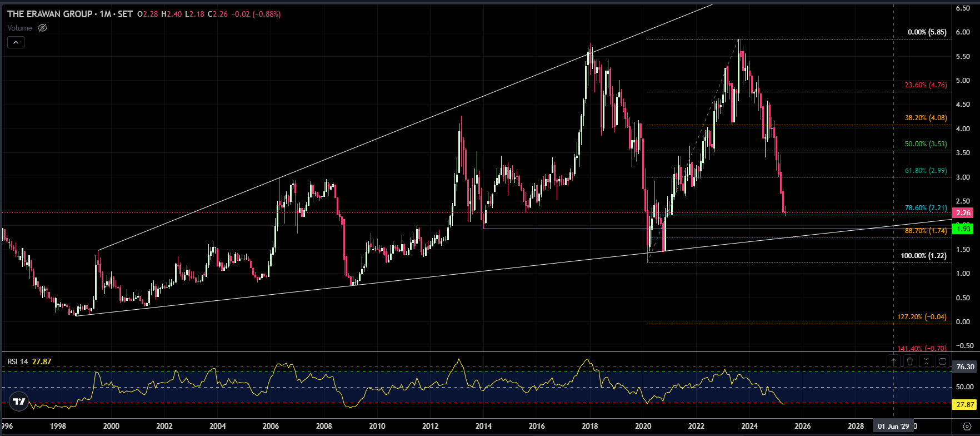Image resolution: width=980 pixels, height=436 pixels.
Task: Maximize the RSI pane
Action: click(943, 361)
